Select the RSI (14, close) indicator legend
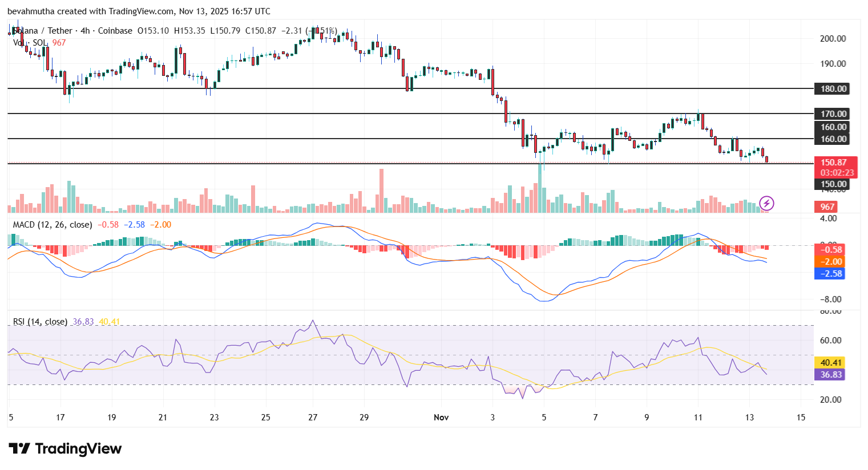Image resolution: width=868 pixels, height=470 pixels. (x=40, y=322)
